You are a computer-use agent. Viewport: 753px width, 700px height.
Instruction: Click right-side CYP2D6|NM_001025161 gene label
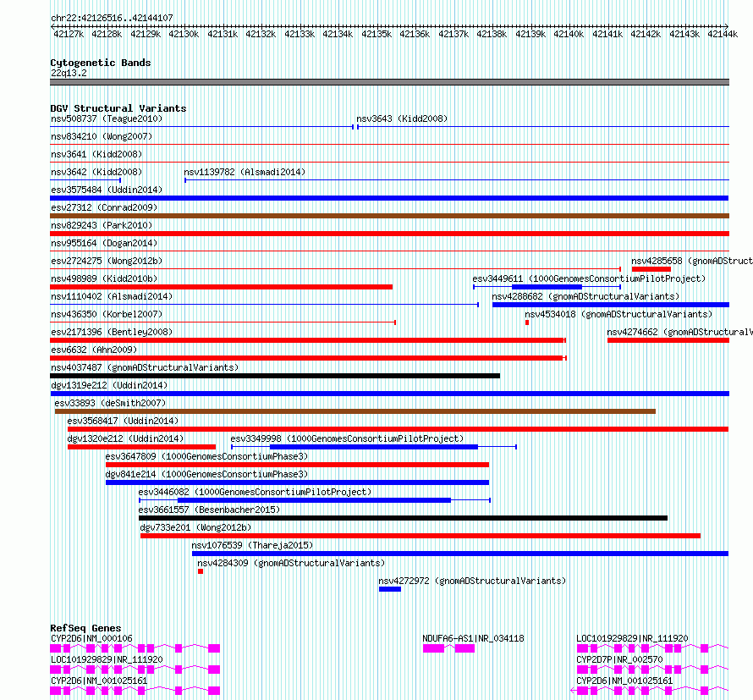(x=624, y=681)
